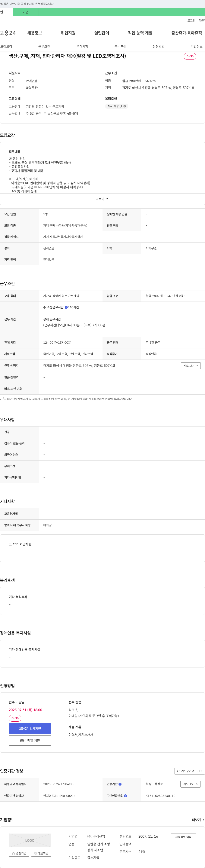Click '이력서,자기소개서' under 제출 서류
Screen dimensions: 205x868
point(81,734)
